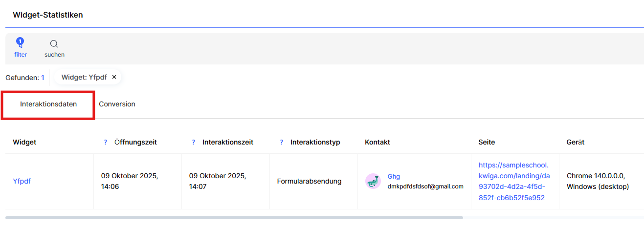Click the Widget: Yfpdf filter tag label
The height and width of the screenshot is (248, 644).
coord(84,77)
